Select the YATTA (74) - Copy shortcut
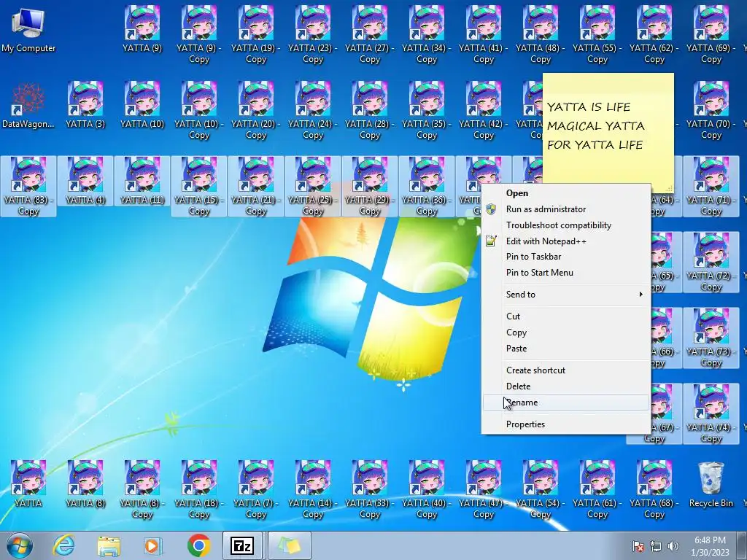This screenshot has width=747, height=560. click(711, 414)
